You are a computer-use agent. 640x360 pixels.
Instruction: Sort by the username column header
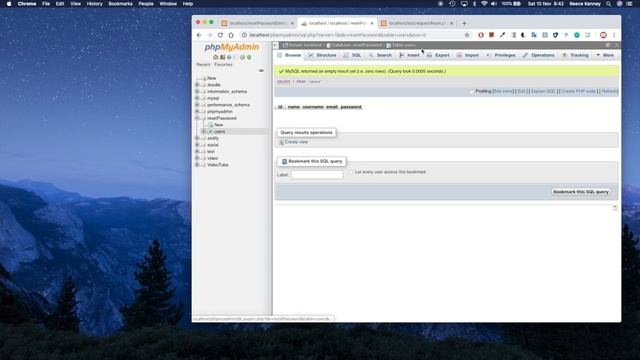[x=313, y=107]
